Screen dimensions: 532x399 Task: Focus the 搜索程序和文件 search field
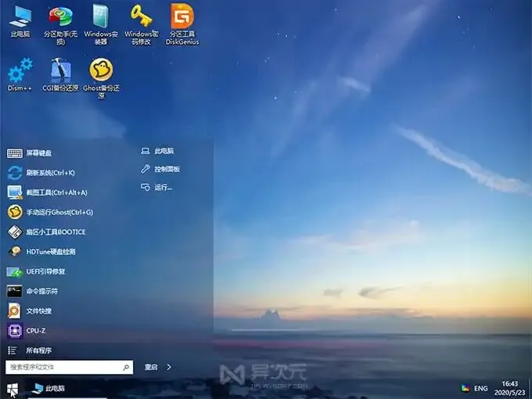click(69, 367)
